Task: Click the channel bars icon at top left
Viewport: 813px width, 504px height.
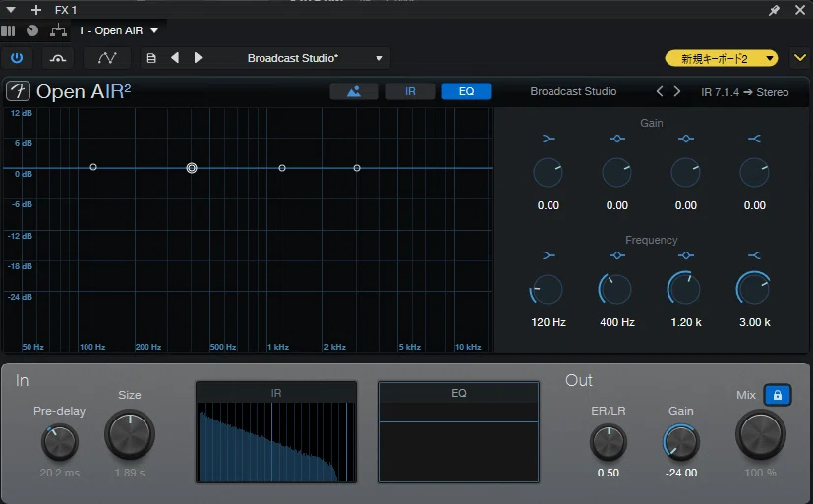Action: [8, 30]
